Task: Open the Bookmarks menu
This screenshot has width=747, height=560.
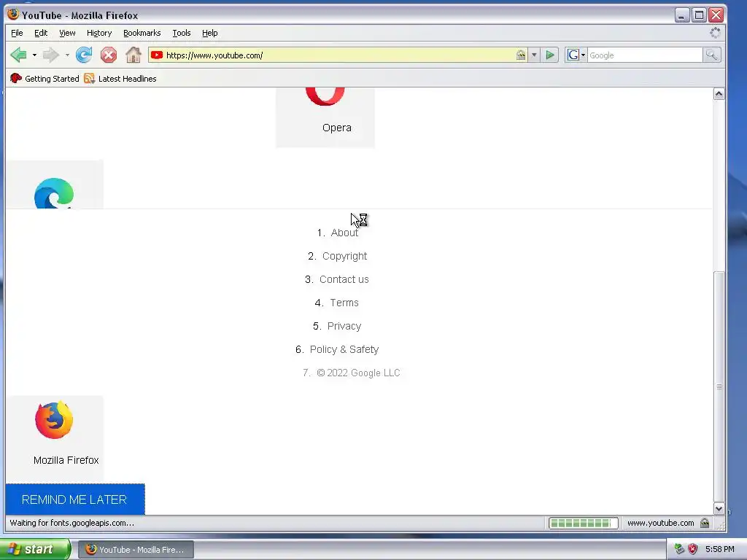Action: point(142,33)
